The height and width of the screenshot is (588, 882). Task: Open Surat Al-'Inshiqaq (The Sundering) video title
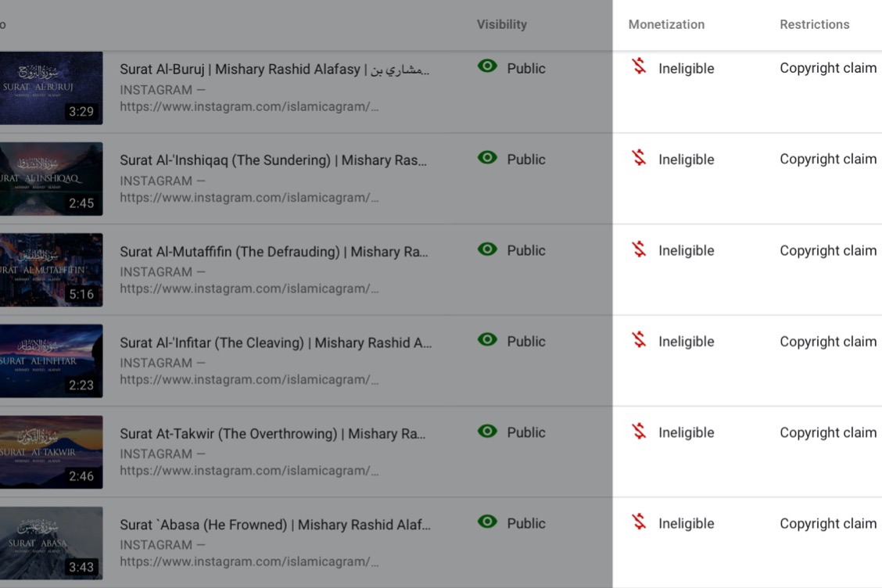[273, 160]
